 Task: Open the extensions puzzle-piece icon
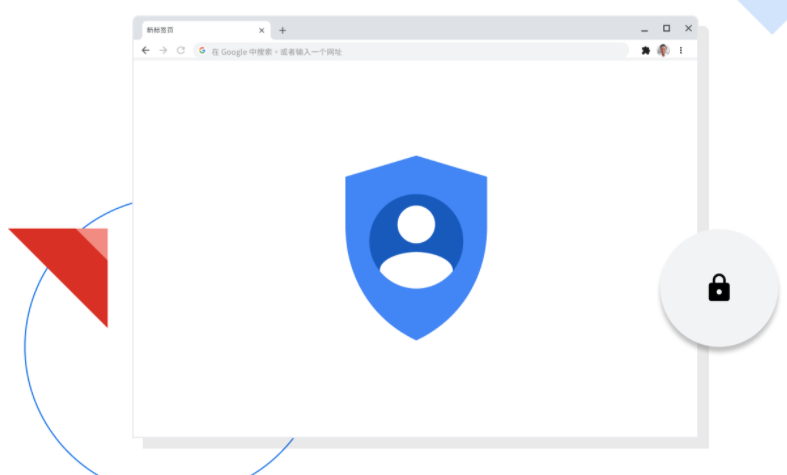coord(645,50)
